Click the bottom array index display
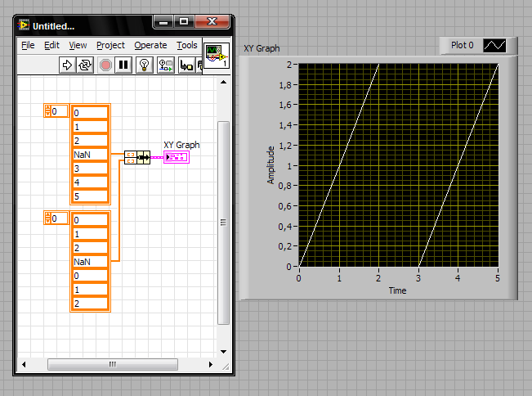Image resolution: width=532 pixels, height=396 pixels. (x=56, y=218)
